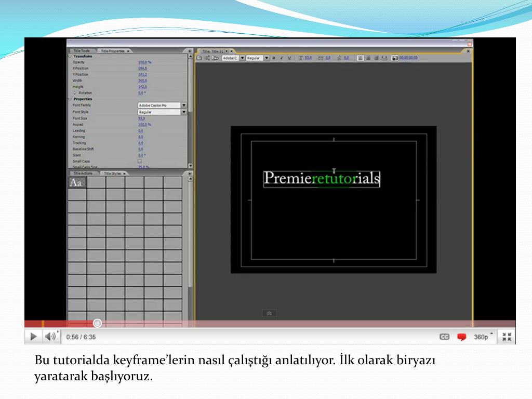Open Title Styles panel flyout menu
This screenshot has height=399, width=532.
pyautogui.click(x=190, y=174)
